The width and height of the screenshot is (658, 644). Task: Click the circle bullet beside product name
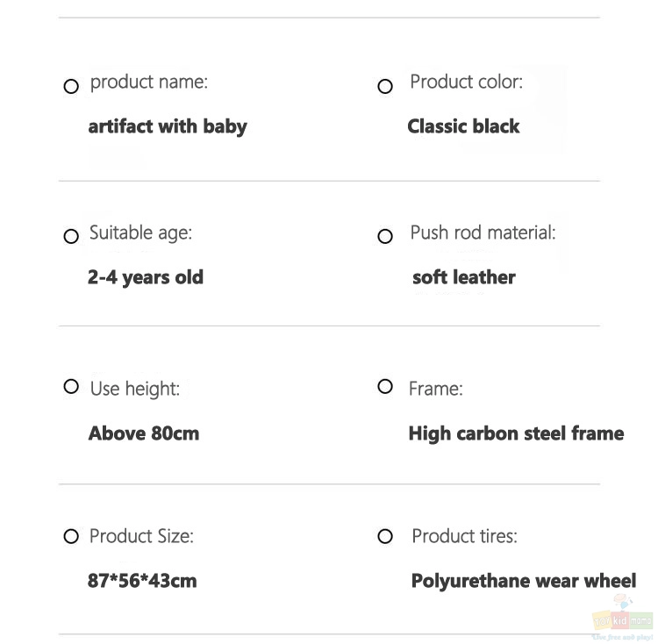pyautogui.click(x=71, y=86)
